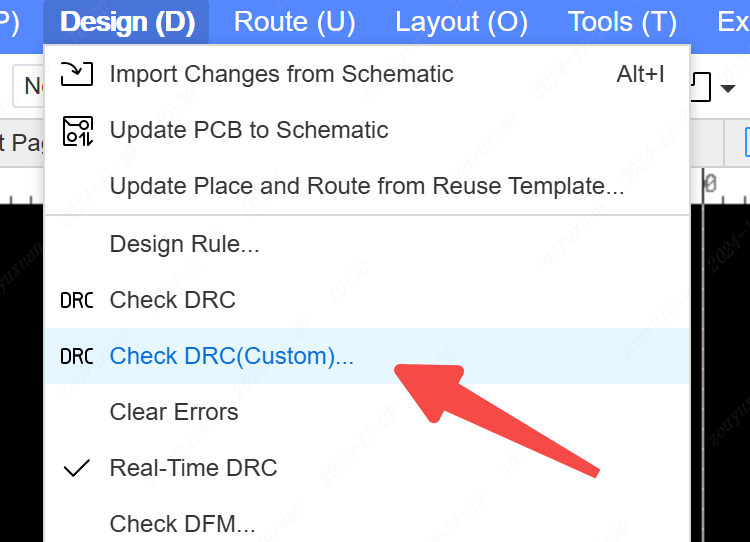Open the Layout (O) menu
Image resolution: width=750 pixels, height=542 pixels.
point(461,22)
